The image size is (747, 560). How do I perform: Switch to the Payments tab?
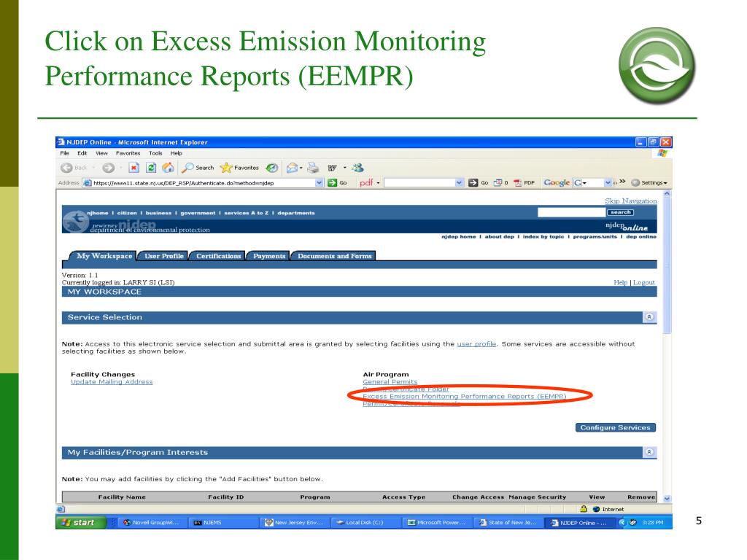click(268, 256)
